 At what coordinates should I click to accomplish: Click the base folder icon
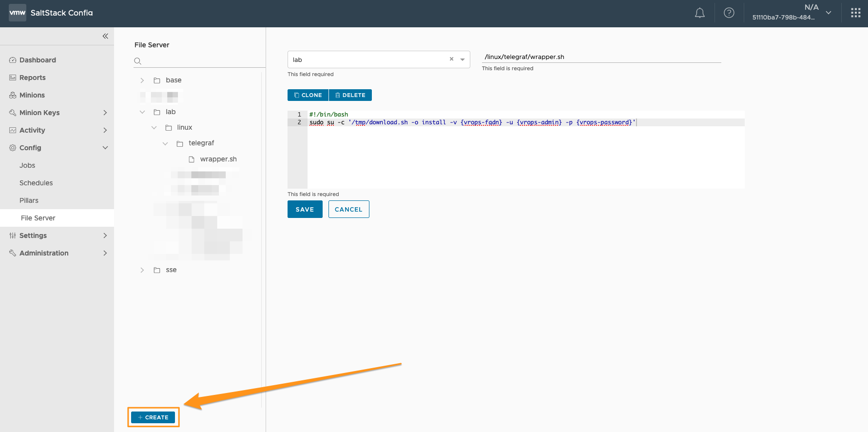click(157, 80)
